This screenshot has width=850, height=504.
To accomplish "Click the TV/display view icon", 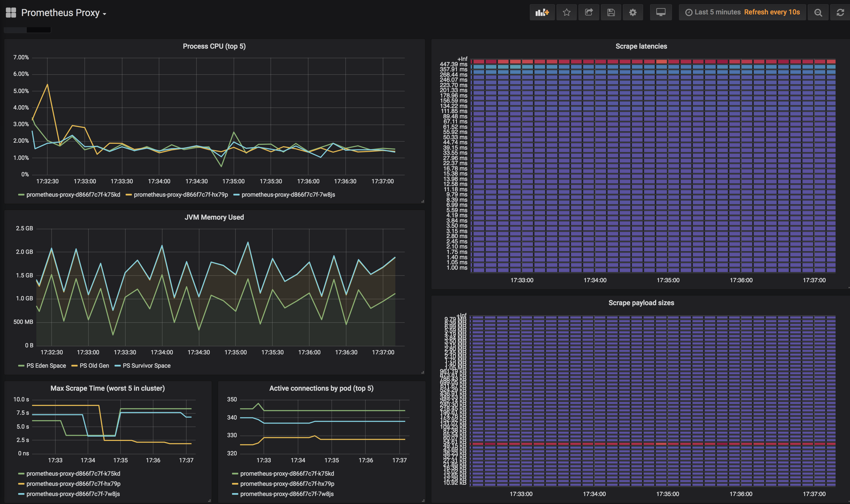I will coord(660,11).
